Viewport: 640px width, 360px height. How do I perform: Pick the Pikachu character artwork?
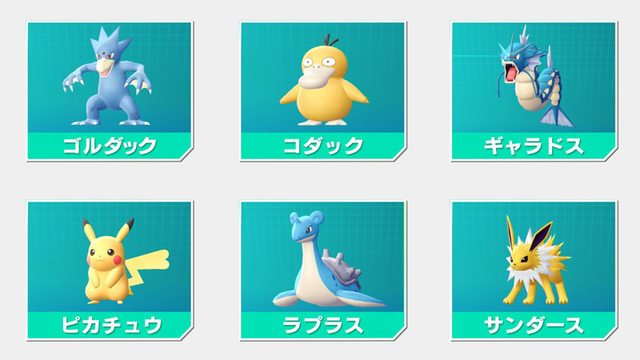pos(126,261)
